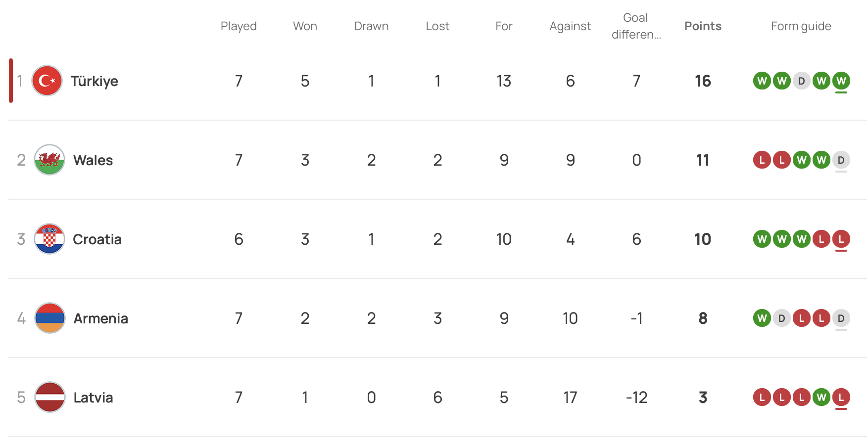Click the Croatia flag icon
The image size is (868, 447).
pyautogui.click(x=49, y=239)
